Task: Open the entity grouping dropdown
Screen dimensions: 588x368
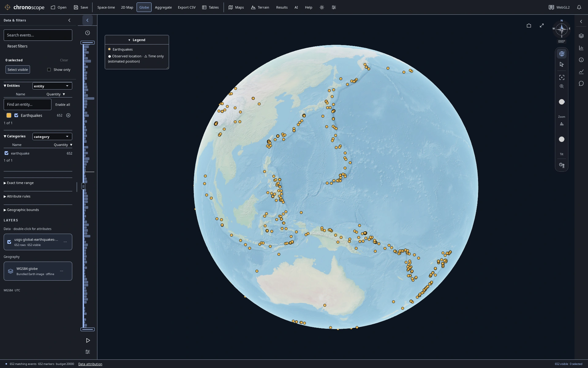Action: (52, 86)
